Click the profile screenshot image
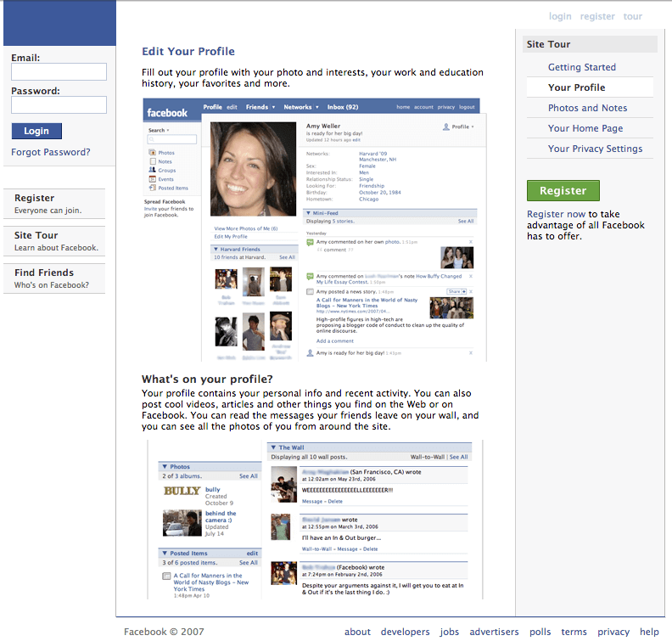The height and width of the screenshot is (641, 672). point(315,230)
